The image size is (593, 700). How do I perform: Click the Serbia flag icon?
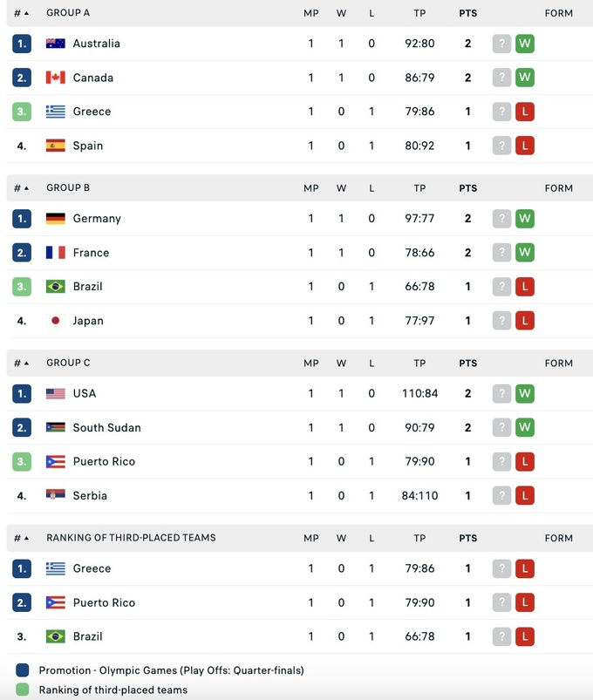56,496
